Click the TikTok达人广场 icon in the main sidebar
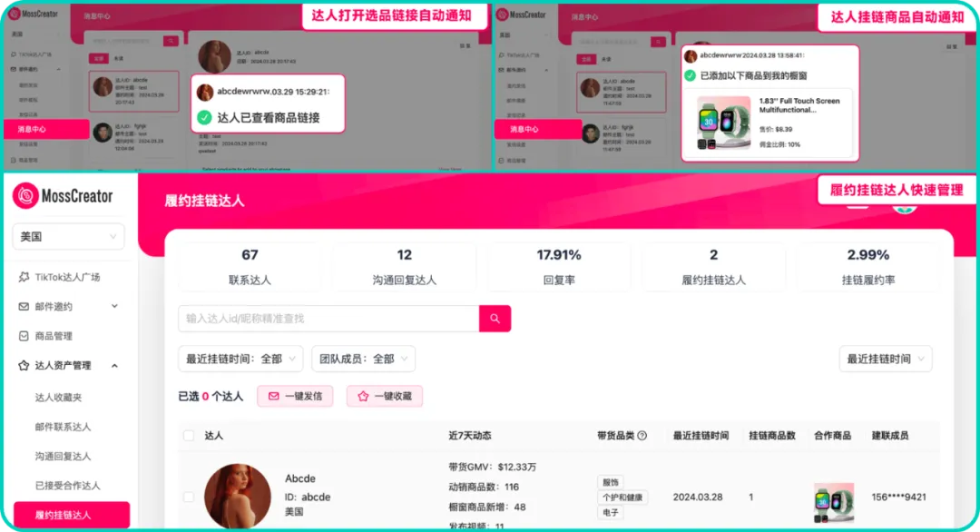This screenshot has height=532, width=980. coord(24,277)
